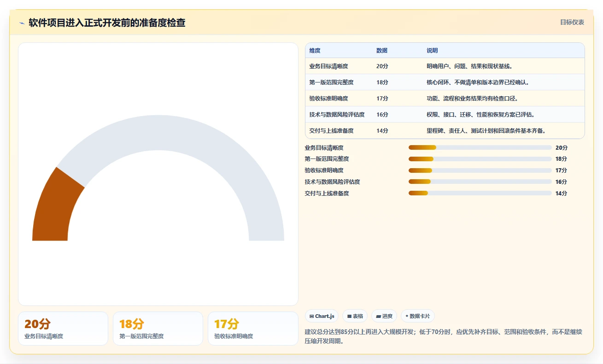
Task: Click the description 里程碑、责任人、测试计划和回滚条件基本齐备。
Action: click(x=486, y=130)
